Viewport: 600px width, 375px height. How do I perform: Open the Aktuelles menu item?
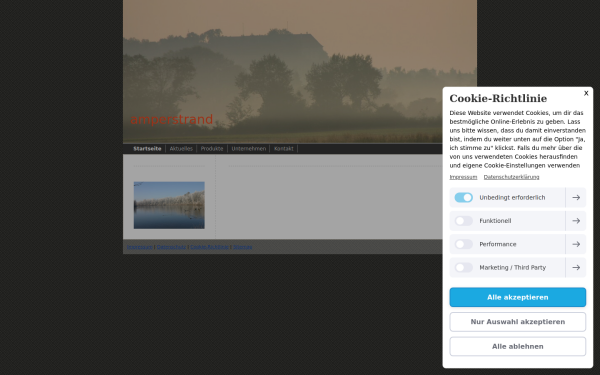[x=181, y=148]
